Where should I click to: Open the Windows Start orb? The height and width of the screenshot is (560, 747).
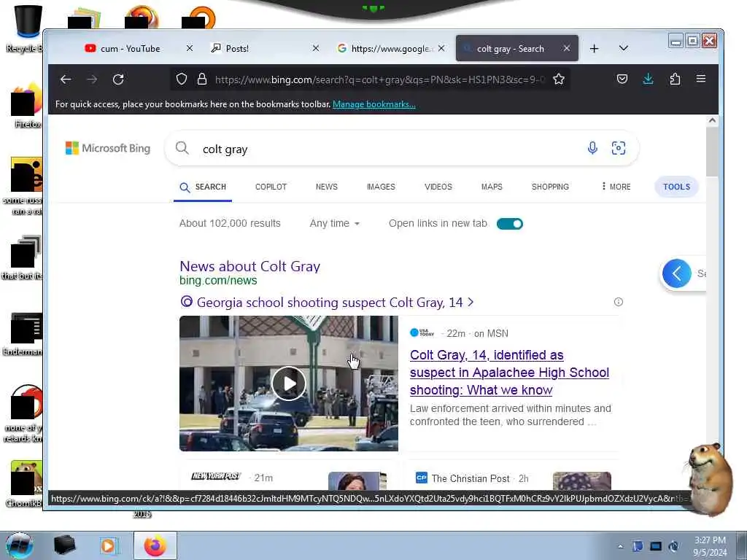coord(20,545)
